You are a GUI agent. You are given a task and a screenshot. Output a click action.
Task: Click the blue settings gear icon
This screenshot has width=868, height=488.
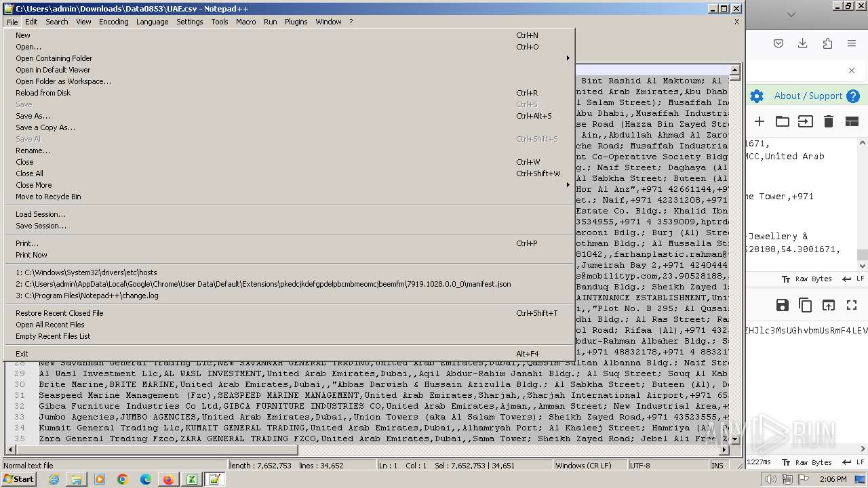click(x=757, y=96)
